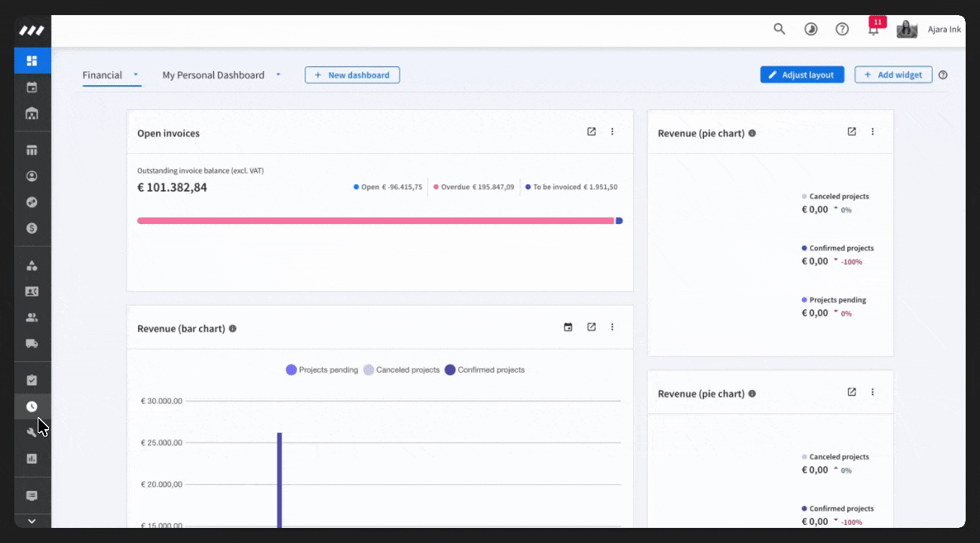Open the people group sidebar icon
980x543 pixels.
pos(32,318)
